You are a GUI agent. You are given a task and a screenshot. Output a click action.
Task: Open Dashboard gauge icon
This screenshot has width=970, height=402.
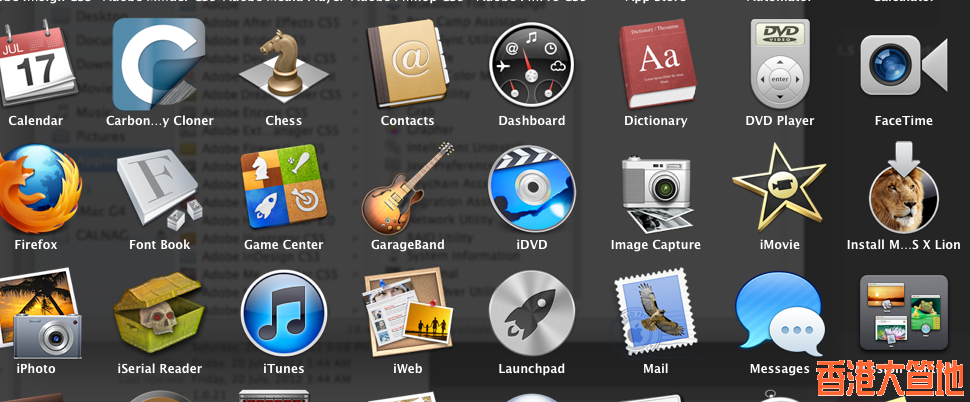click(531, 65)
